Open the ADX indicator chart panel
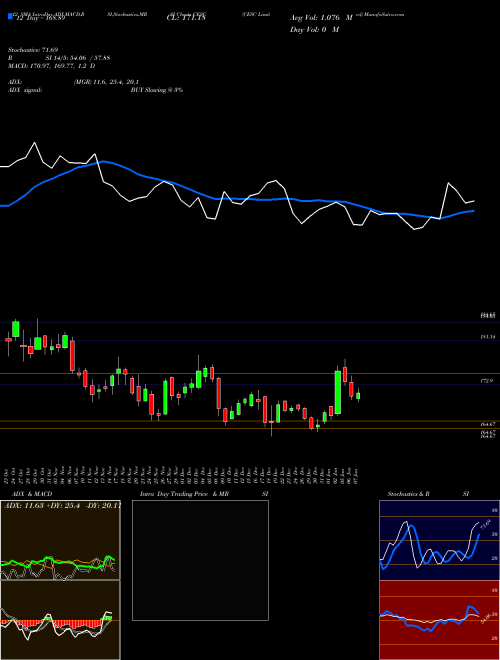 (x=60, y=540)
